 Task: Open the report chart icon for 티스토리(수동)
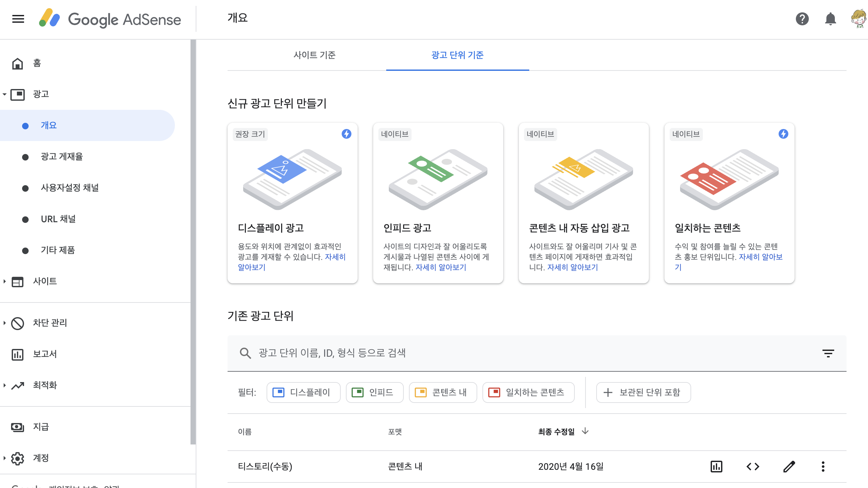coord(716,467)
